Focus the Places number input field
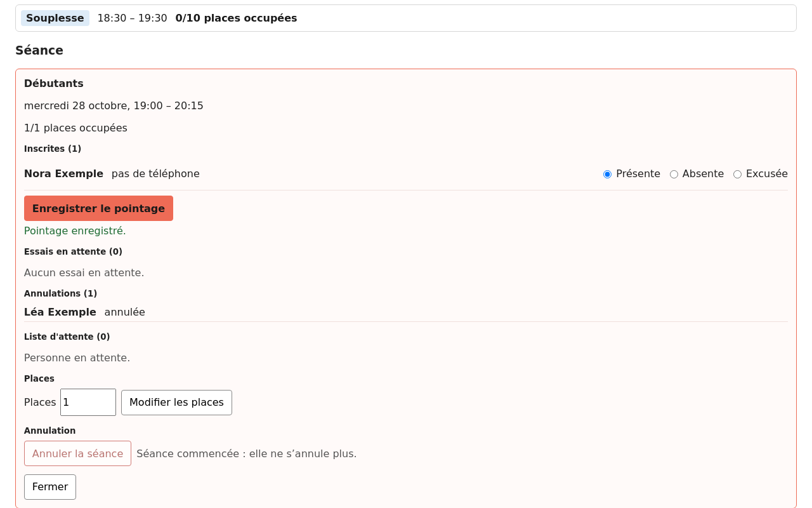The image size is (812, 508). (x=88, y=403)
